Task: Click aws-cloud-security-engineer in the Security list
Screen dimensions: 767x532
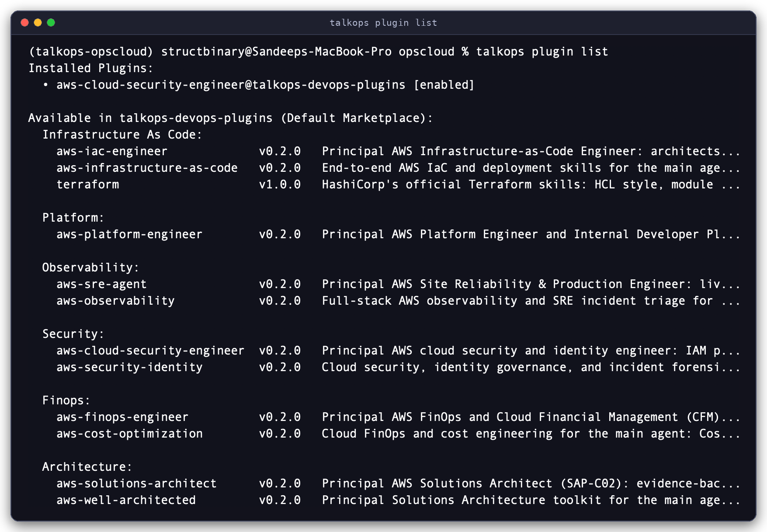Action: tap(150, 351)
